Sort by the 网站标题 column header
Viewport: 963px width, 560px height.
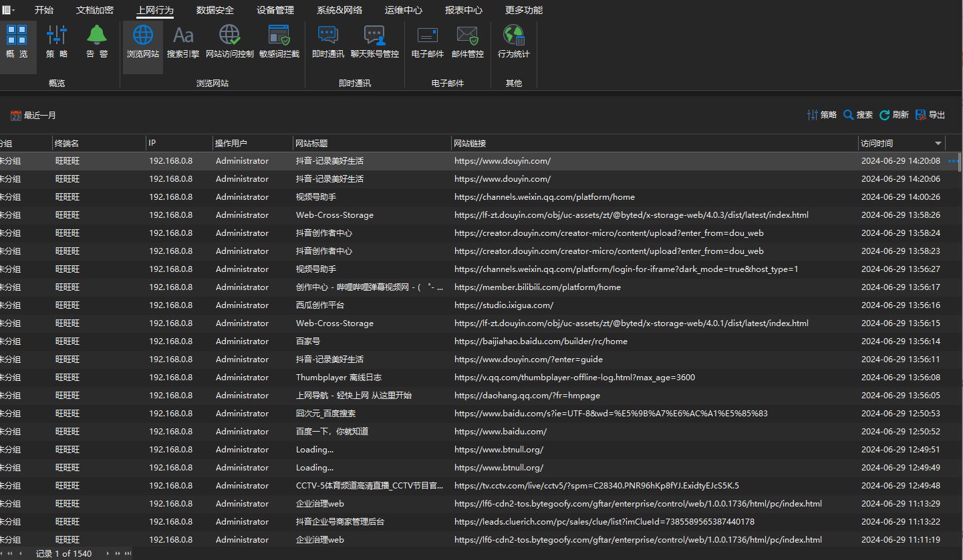point(372,143)
